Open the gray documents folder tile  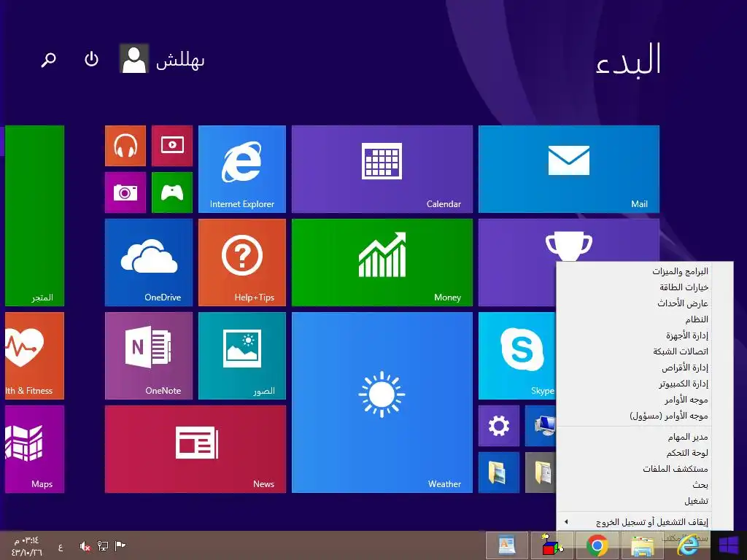[x=541, y=472]
